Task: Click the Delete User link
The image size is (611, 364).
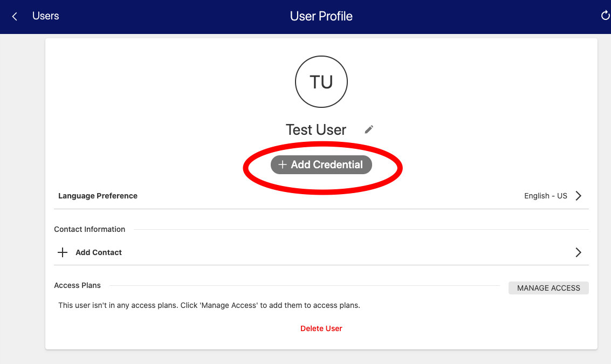Action: coord(321,328)
